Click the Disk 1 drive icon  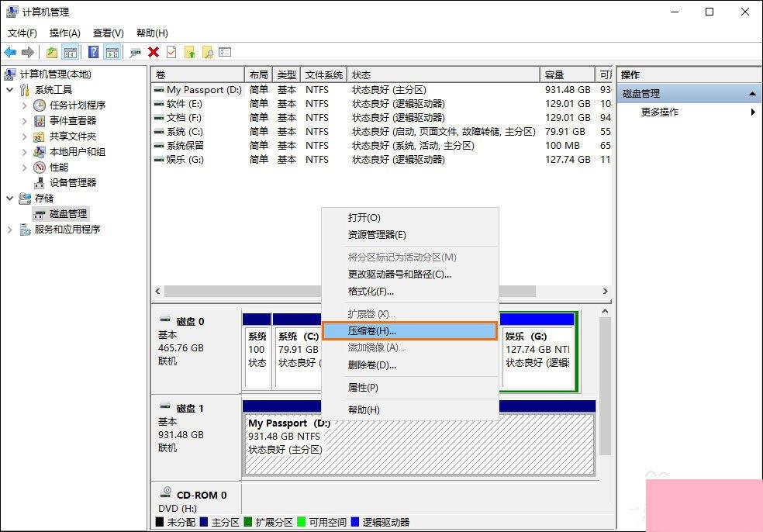pos(165,406)
